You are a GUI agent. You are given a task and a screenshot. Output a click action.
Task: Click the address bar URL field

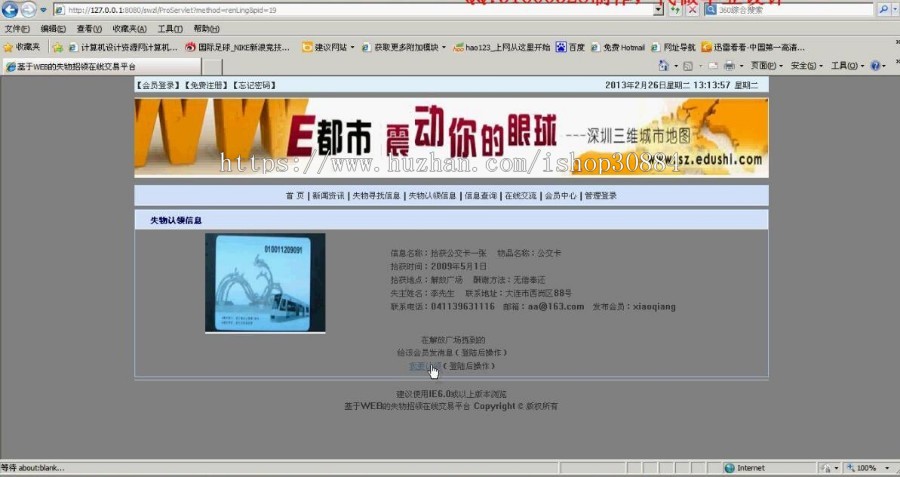coord(354,10)
